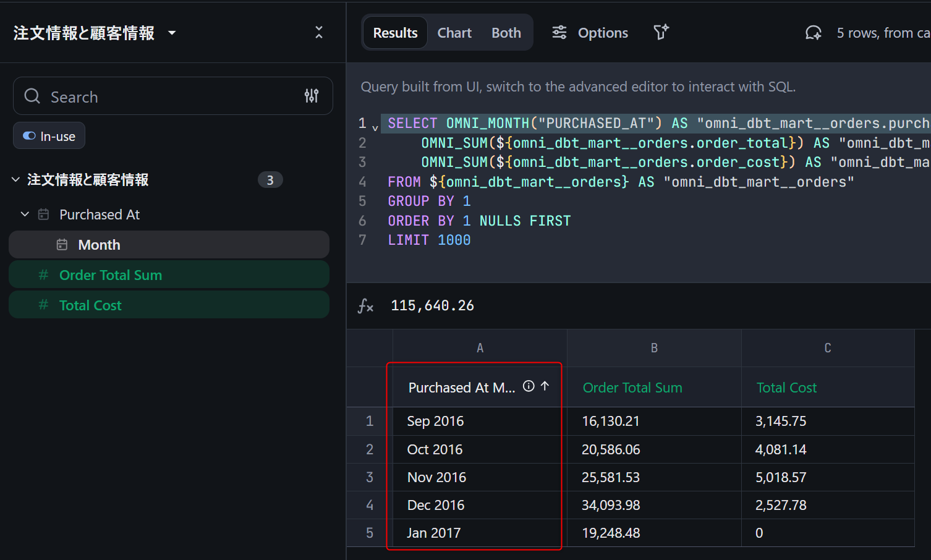Click the sort ascending arrow in column A
931x560 pixels.
[x=545, y=386]
